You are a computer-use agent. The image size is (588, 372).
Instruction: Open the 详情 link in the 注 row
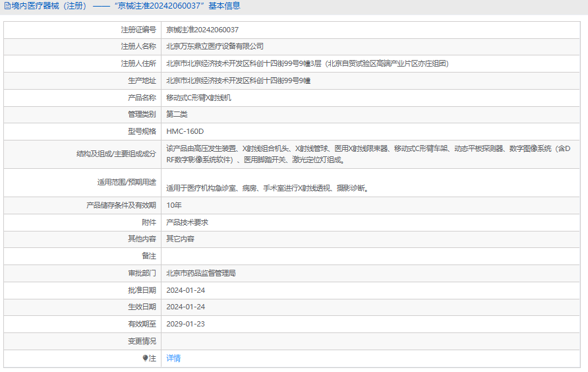(173, 359)
